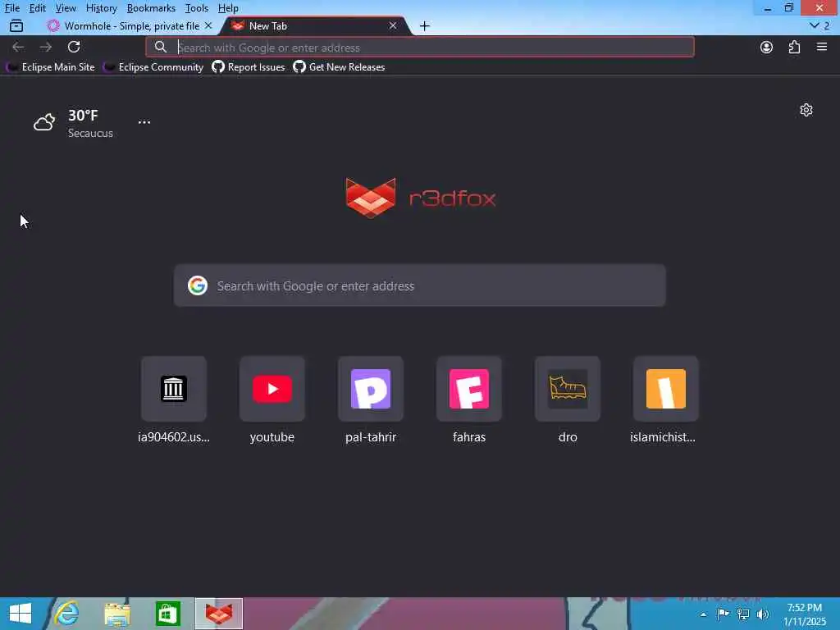Open Action Center flag icon
Image resolution: width=840 pixels, height=630 pixels.
coord(723,614)
